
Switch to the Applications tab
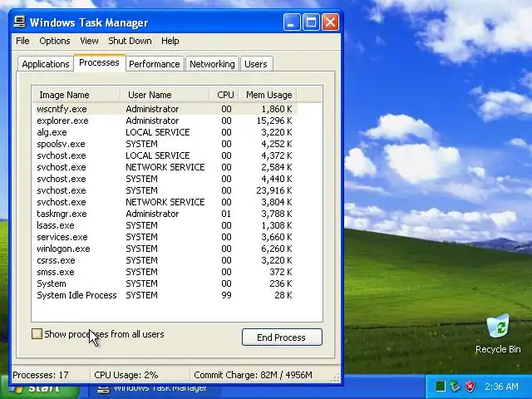(46, 64)
